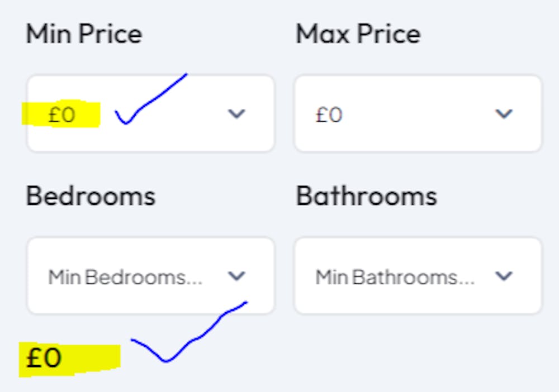
Task: Click the Max Price chevron arrow
Action: click(504, 114)
